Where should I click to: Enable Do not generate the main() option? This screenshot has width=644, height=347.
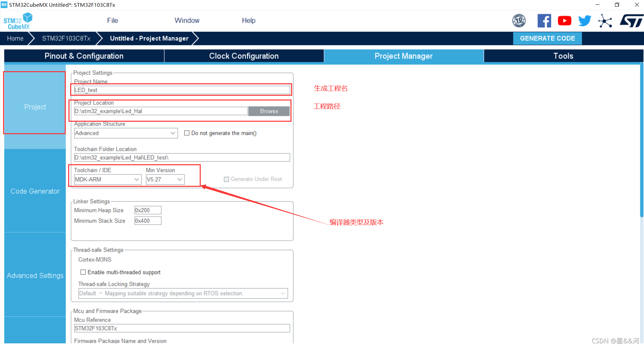tap(187, 133)
